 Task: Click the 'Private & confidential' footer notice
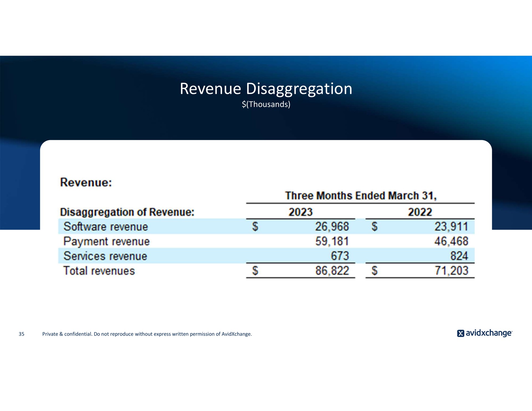[x=147, y=334]
